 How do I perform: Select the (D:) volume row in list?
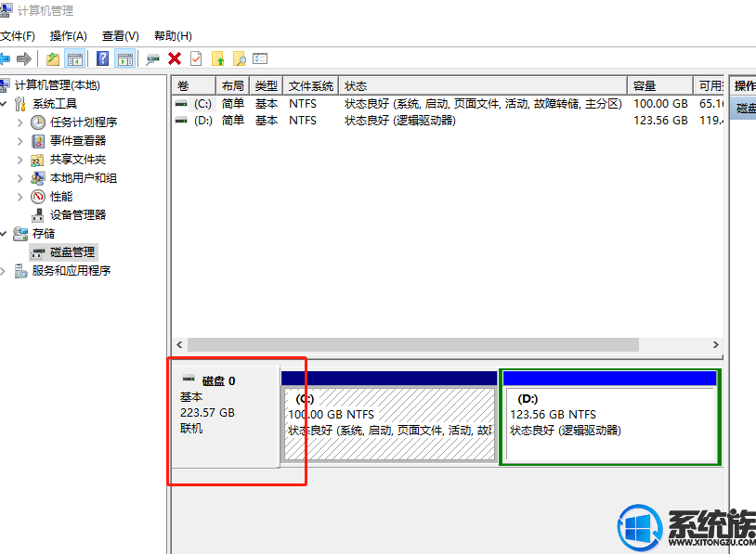click(448, 121)
